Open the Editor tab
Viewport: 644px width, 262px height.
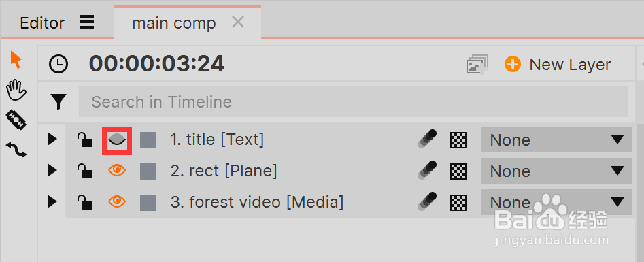click(42, 23)
